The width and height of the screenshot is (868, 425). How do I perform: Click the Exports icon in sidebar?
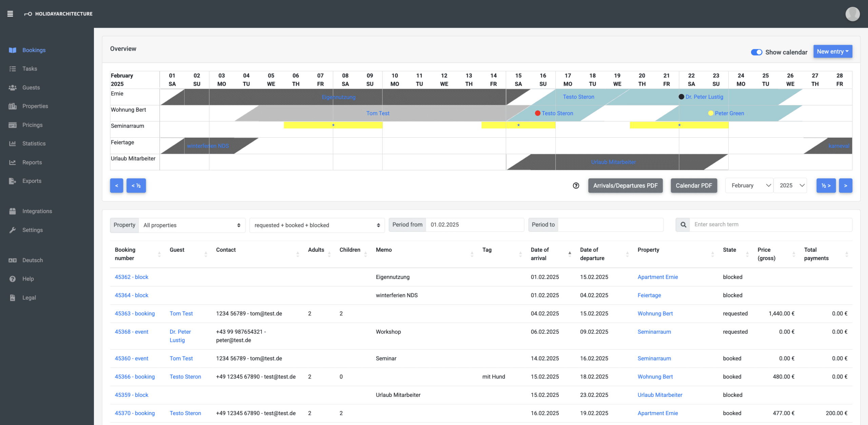click(13, 181)
